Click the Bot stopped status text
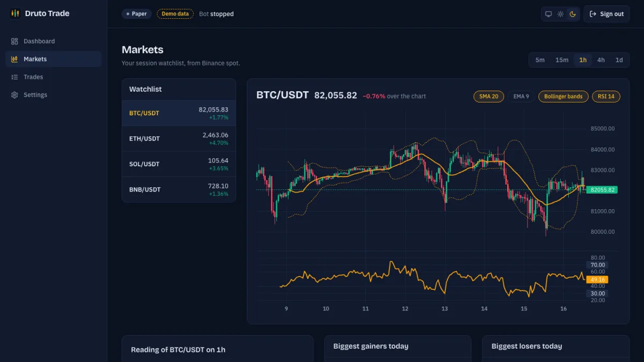This screenshot has width=644, height=362. pyautogui.click(x=216, y=14)
